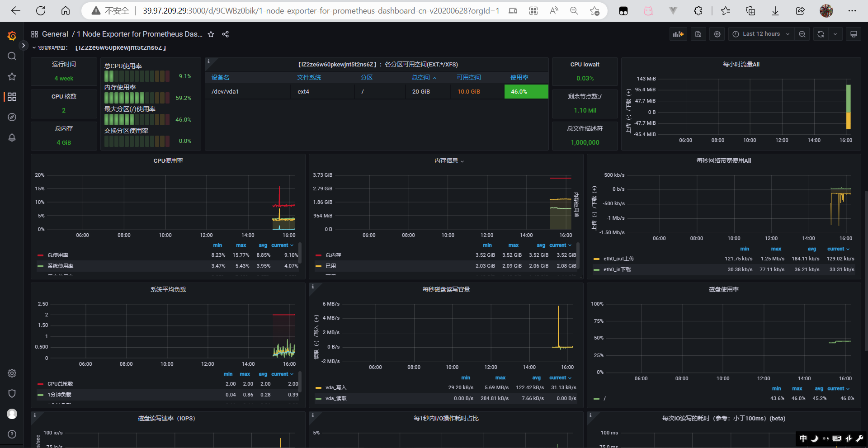Refresh the dashboard

pos(821,34)
